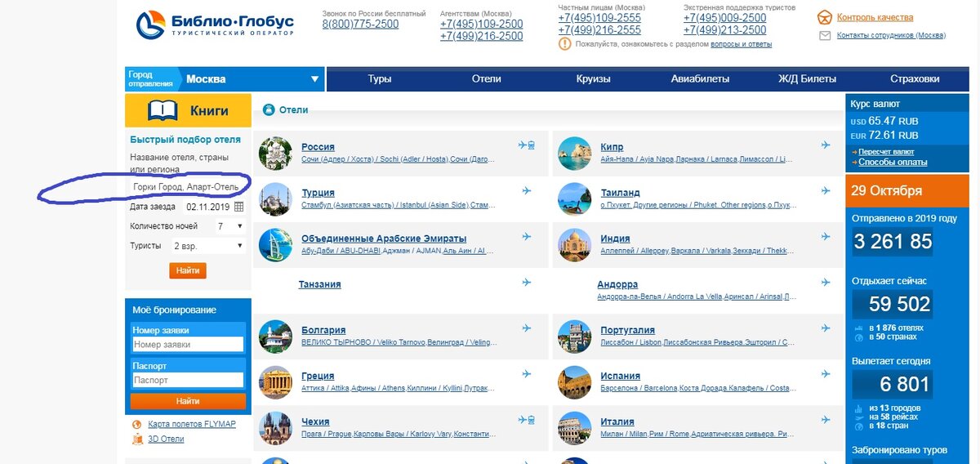Click the airplane icon in Кипр row
The image size is (980, 464).
click(826, 145)
